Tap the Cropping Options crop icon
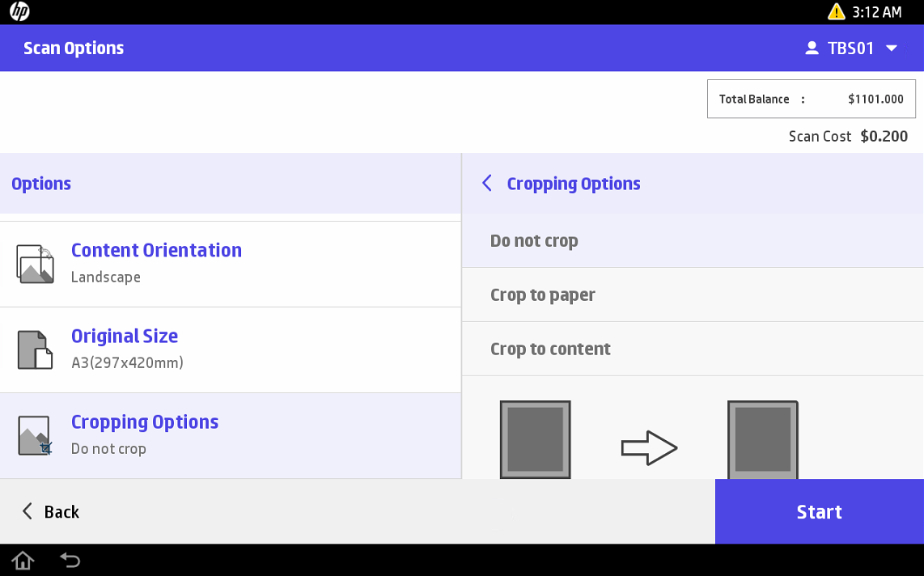Screen dimensions: 924x576 35,435
